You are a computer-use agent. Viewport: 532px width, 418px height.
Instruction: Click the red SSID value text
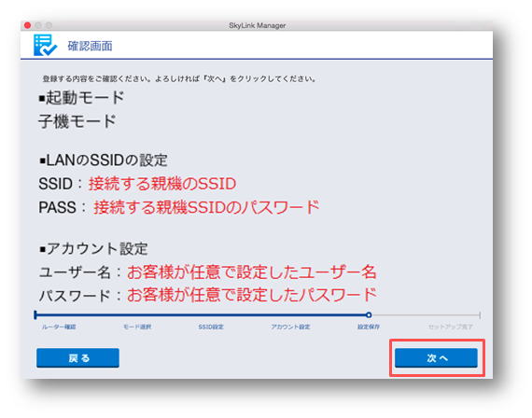(x=162, y=184)
